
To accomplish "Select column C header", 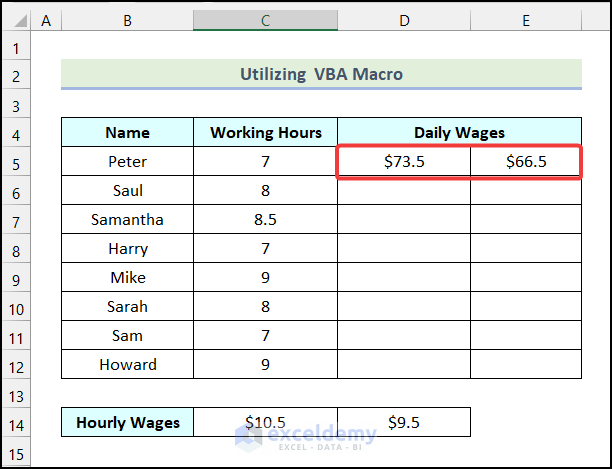I will (x=265, y=20).
